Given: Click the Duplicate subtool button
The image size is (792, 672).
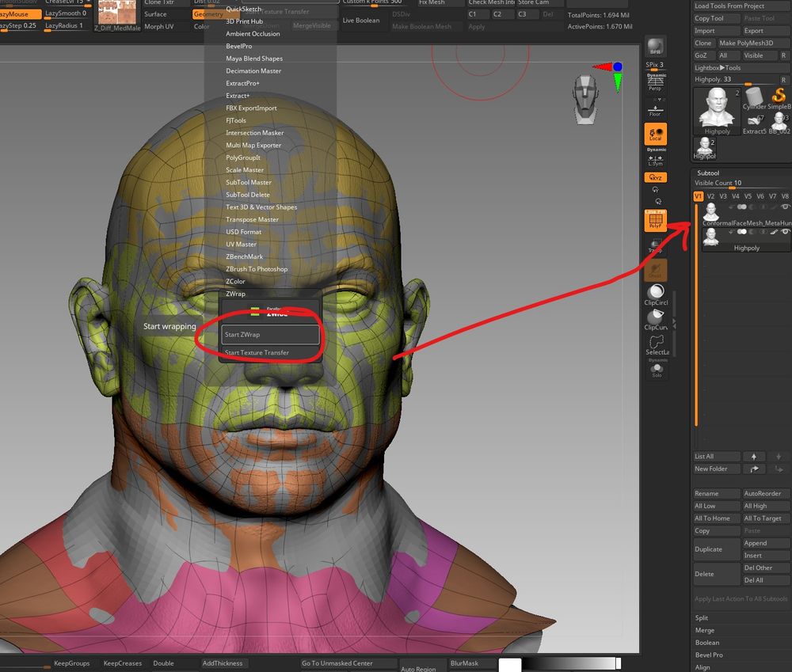Looking at the screenshot, I should pos(717,549).
